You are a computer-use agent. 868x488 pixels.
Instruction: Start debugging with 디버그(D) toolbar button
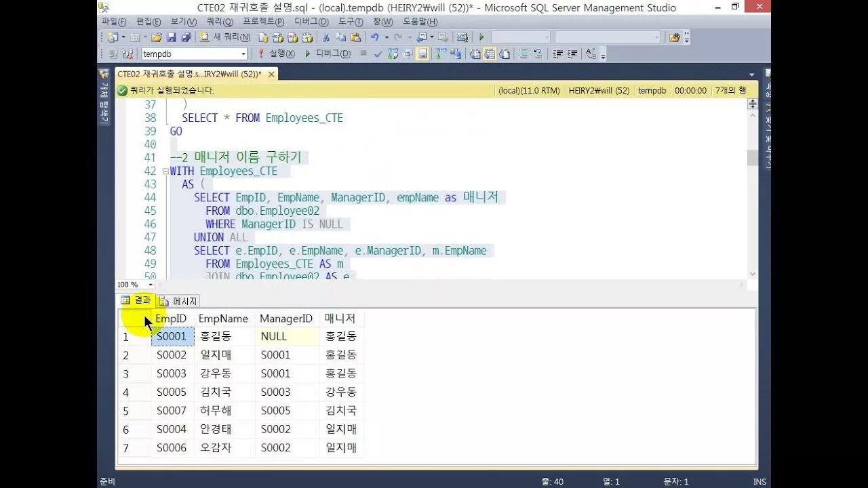coord(327,54)
